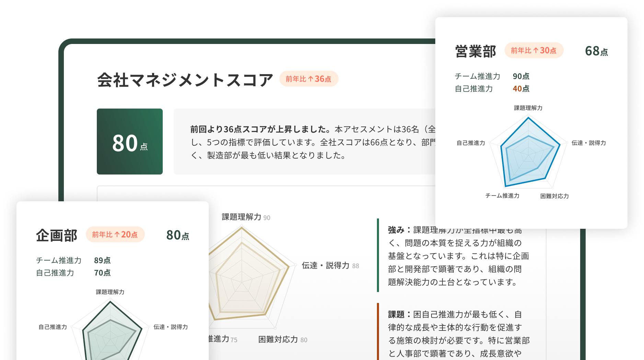Click the 前年比 ↑30点 badge in 営業部 card
The width and height of the screenshot is (644, 360).
pos(533,50)
